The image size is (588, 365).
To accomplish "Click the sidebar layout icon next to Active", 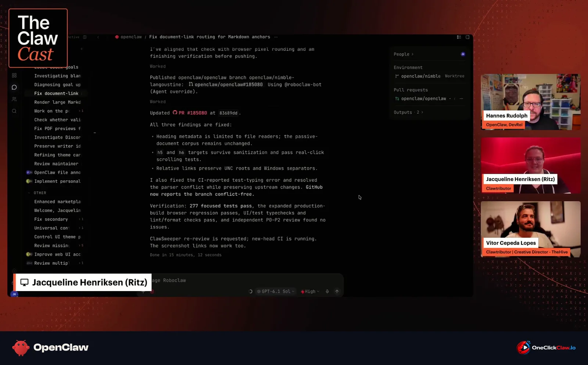I will (85, 37).
